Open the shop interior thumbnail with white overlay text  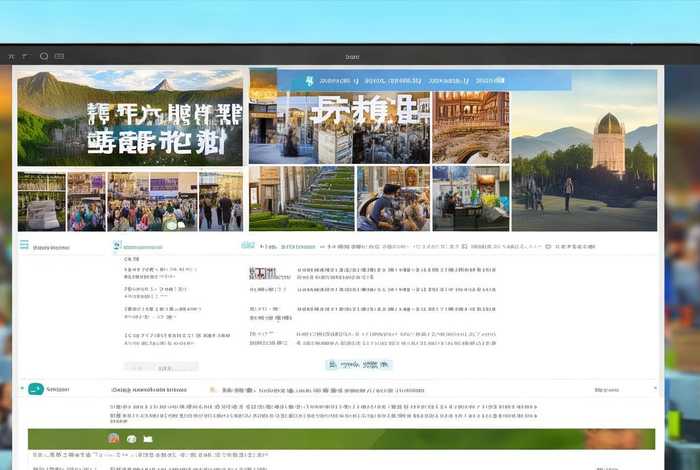coord(339,127)
